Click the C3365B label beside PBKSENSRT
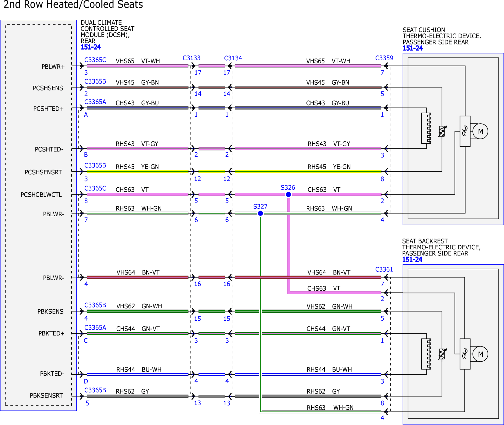This screenshot has width=504, height=425. [95, 390]
